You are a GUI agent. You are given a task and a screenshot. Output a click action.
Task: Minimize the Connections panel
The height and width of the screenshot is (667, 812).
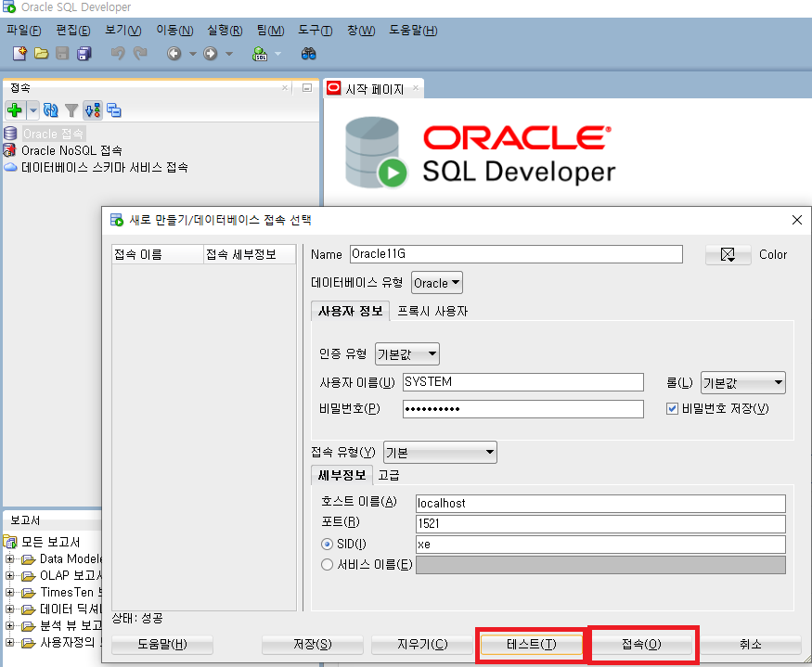(307, 88)
